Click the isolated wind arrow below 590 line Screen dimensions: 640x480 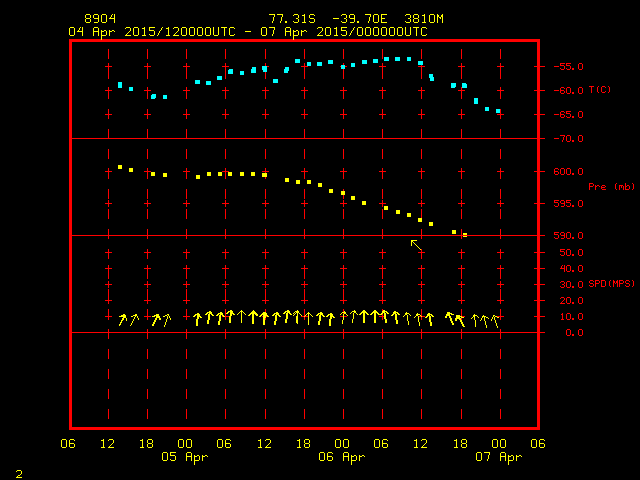416,245
